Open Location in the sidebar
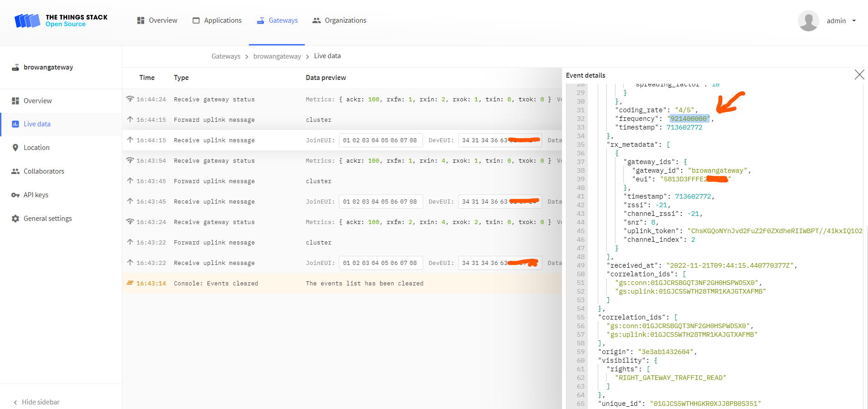 click(36, 148)
